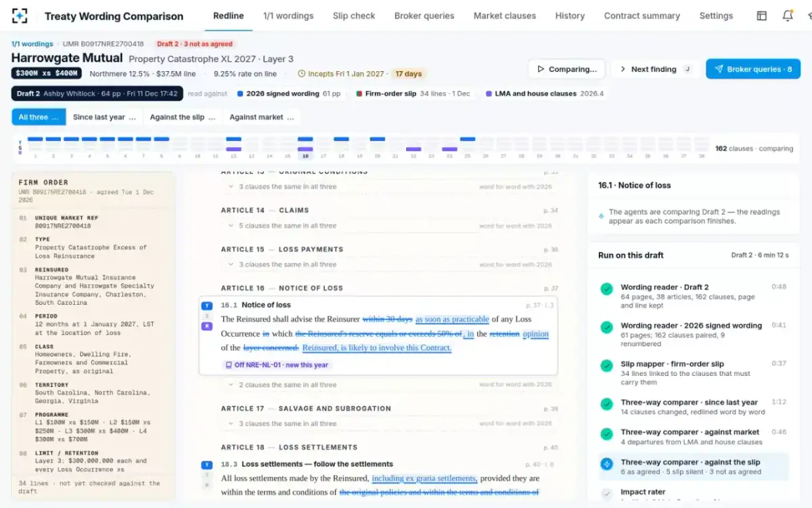Click the 1/1 wordings breadcrumb link
Screen dimensions: 812x508
[32, 44]
